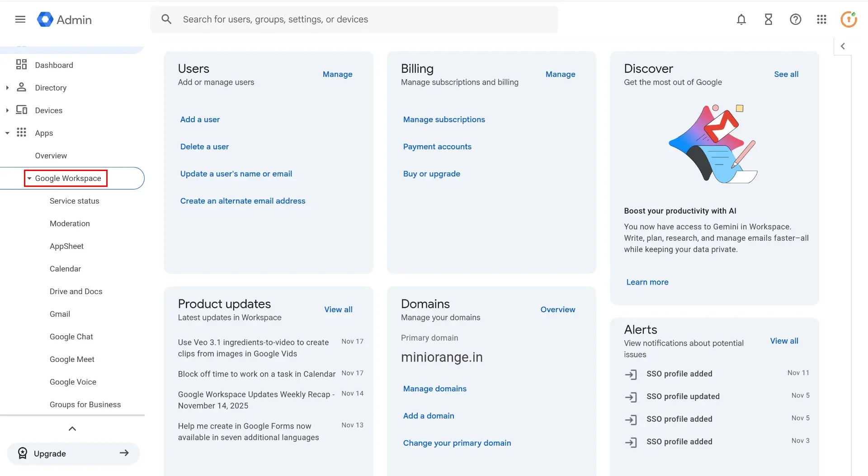Open Manage subscriptions under Billing
Viewport: 868px width, 476px height.
pyautogui.click(x=444, y=119)
